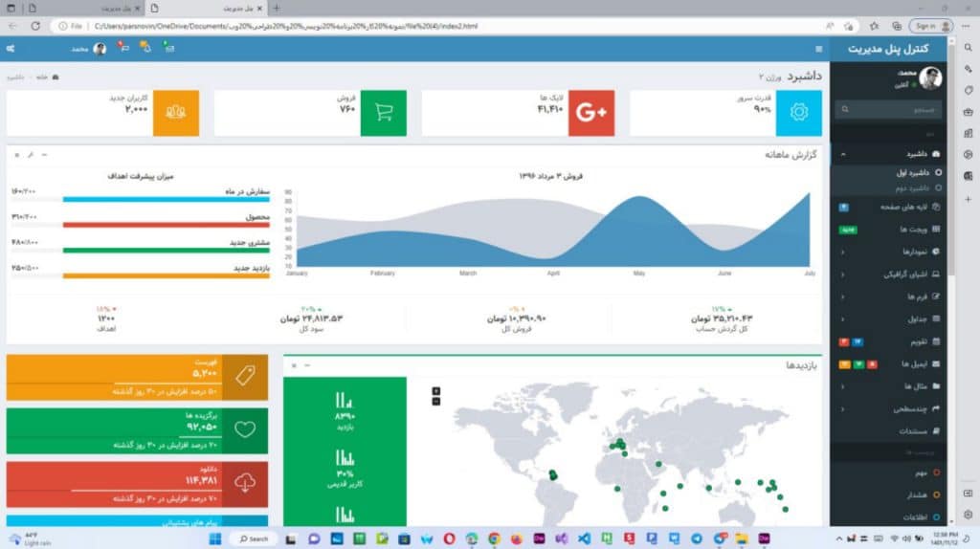Open the documentation sidebar item
This screenshot has width=980, height=549.
click(889, 431)
